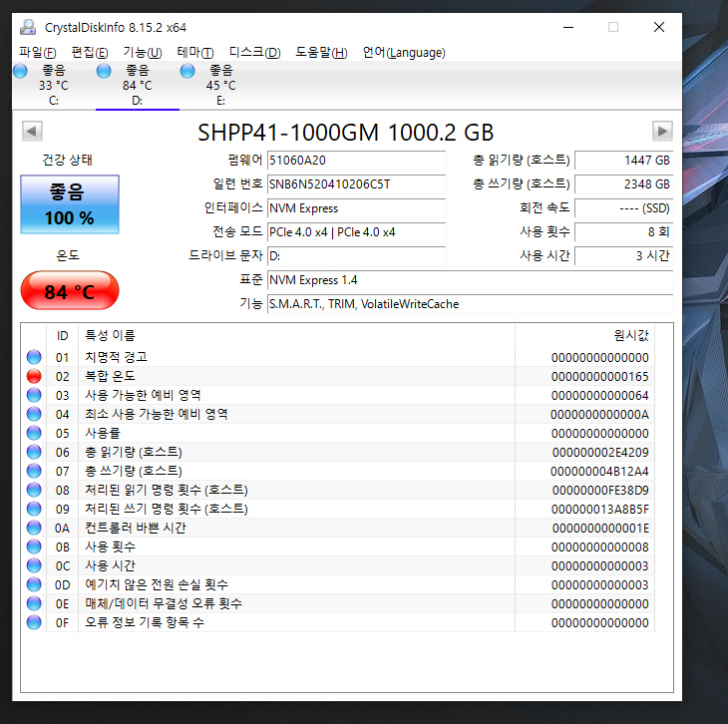
Task: Select the 복합 온도 attribute name
Action: [110, 376]
